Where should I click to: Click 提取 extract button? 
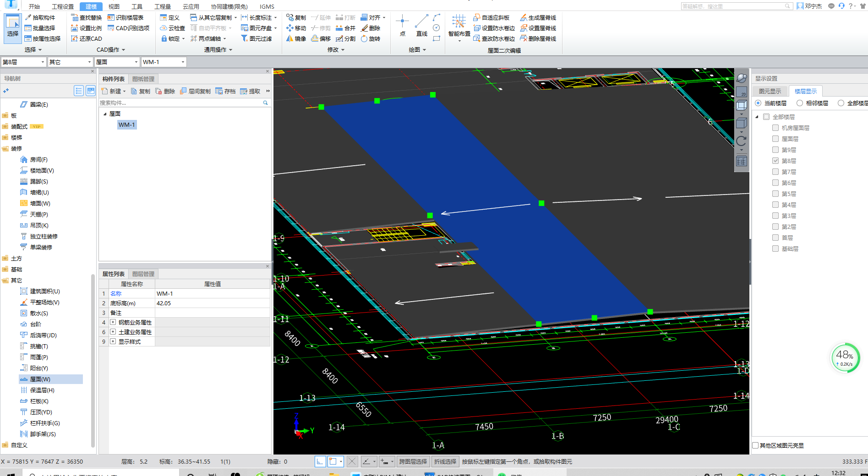[250, 91]
